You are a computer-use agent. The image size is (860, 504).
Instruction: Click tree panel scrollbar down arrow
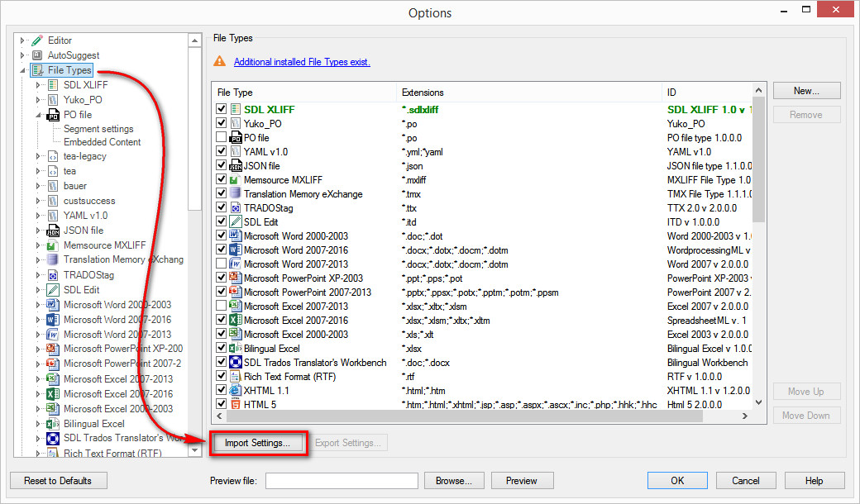click(x=194, y=450)
